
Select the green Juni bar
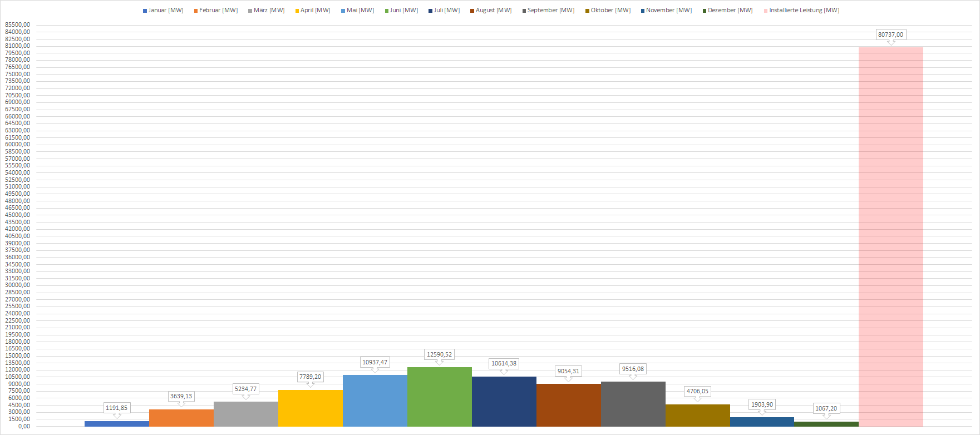pyautogui.click(x=439, y=397)
